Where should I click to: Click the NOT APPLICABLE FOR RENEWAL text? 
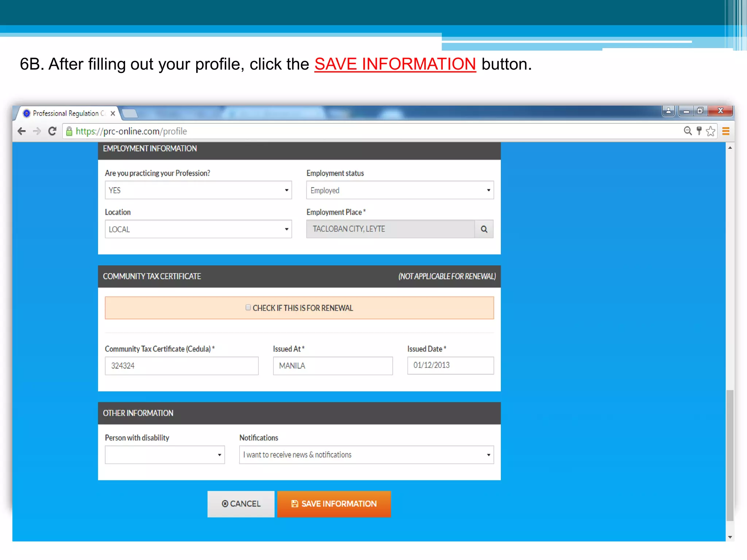click(447, 276)
